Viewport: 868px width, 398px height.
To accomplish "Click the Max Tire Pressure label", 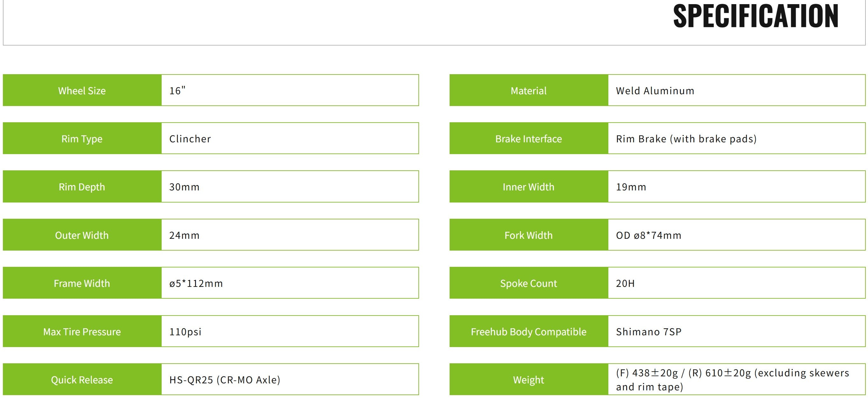I will click(82, 331).
